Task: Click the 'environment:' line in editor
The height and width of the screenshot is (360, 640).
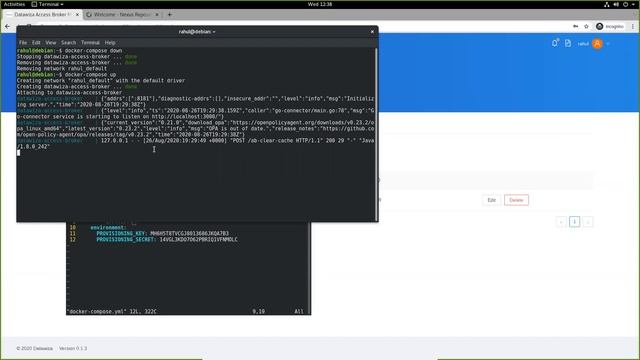Action: [x=108, y=227]
